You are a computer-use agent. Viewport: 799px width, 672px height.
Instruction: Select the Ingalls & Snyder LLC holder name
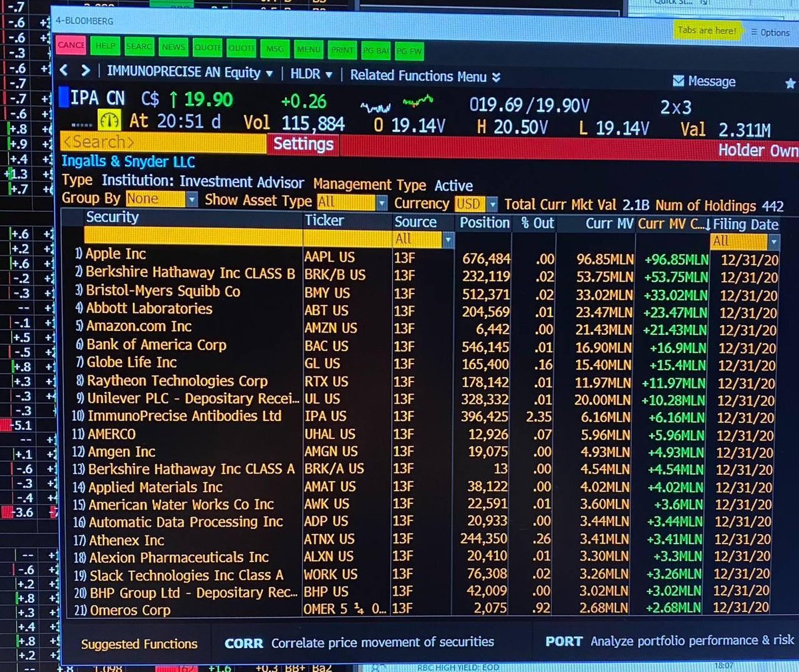(129, 162)
